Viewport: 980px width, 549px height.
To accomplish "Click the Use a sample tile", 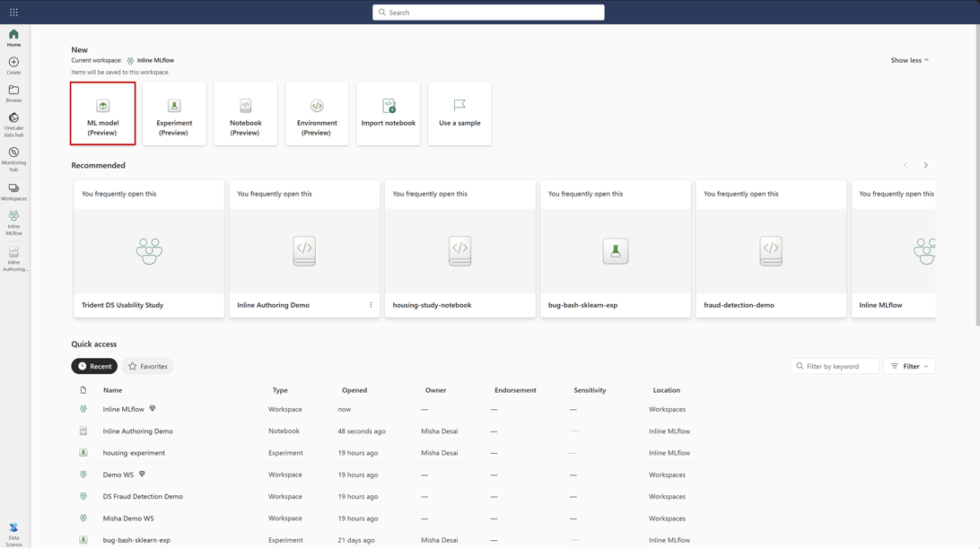I will (x=459, y=114).
